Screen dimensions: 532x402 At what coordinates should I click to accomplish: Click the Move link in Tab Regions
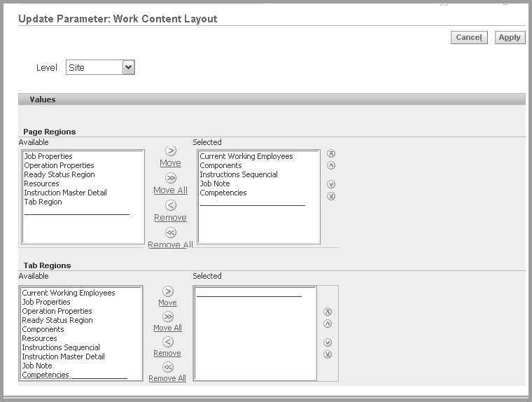pos(167,303)
